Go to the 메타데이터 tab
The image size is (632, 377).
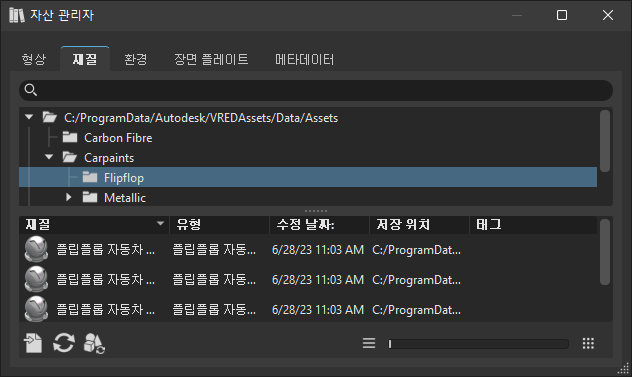click(x=304, y=60)
